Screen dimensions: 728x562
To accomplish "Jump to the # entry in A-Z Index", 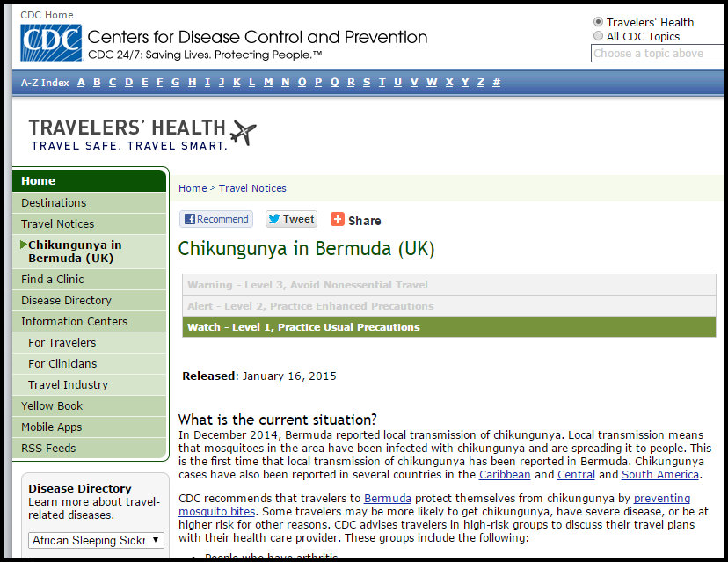I will [497, 83].
